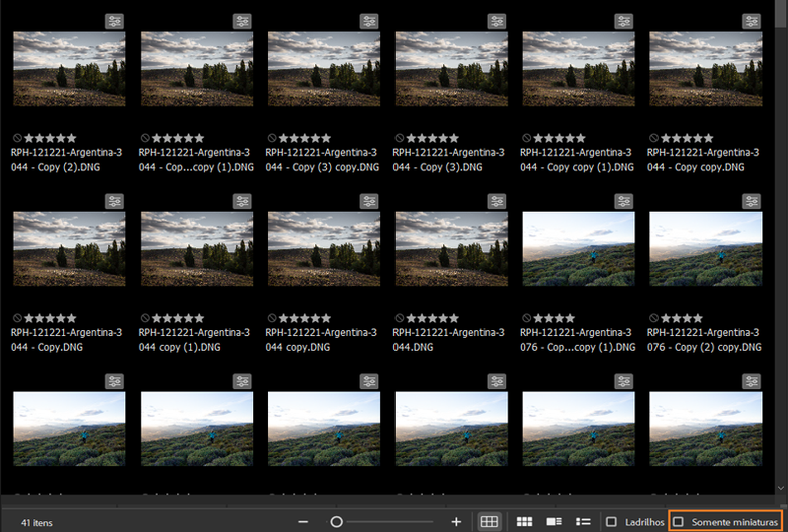Mark 076 - Copy (2) copy.DNG as rejected
Image resolution: width=788 pixels, height=532 pixels.
(x=654, y=318)
